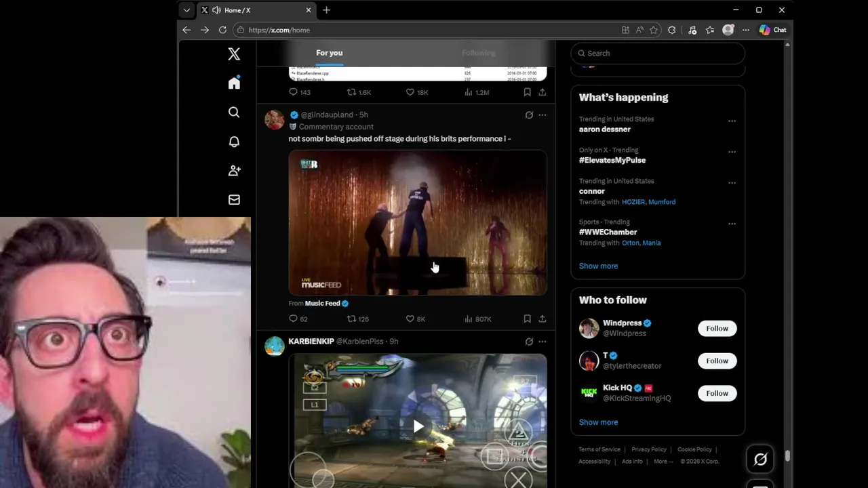Open Music Feed source link
Viewport: 868px width, 488px height.
pos(322,303)
